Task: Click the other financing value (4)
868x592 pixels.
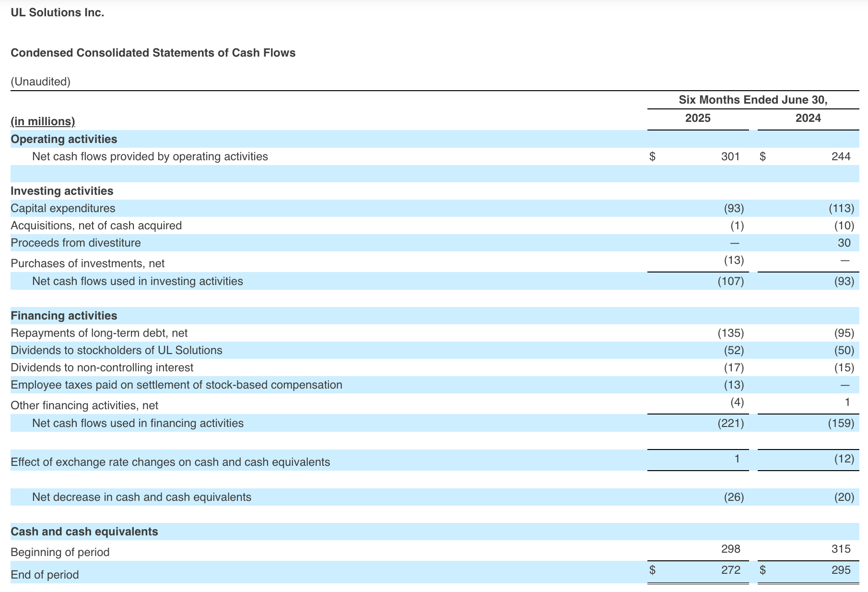Action: [x=737, y=402]
